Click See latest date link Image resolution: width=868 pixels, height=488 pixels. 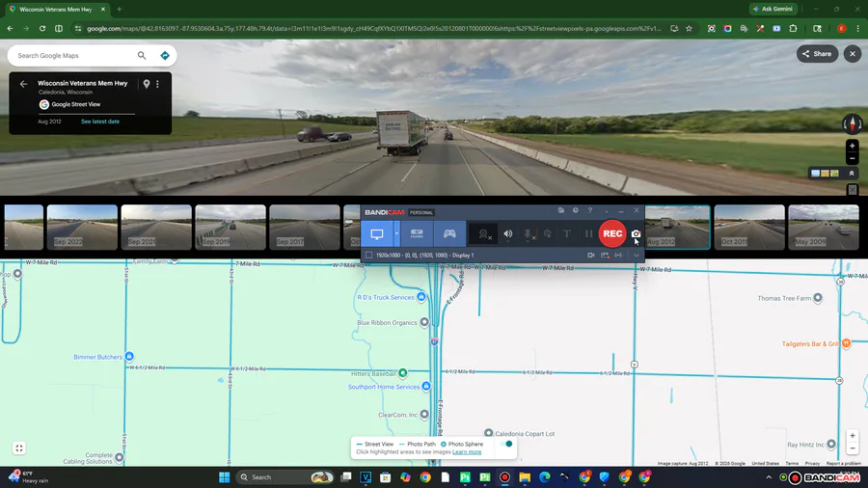coord(100,122)
